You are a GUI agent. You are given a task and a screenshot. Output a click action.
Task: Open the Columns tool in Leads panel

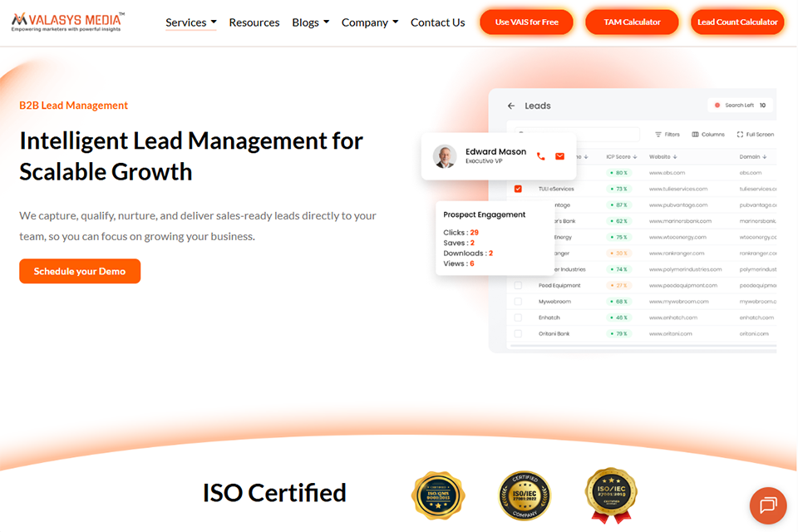click(708, 135)
